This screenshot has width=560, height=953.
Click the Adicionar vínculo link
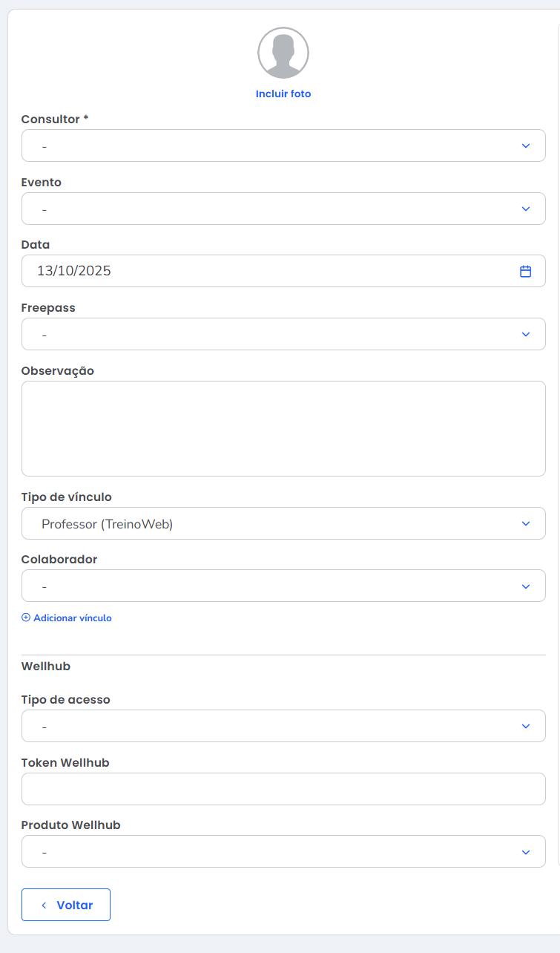(x=72, y=618)
